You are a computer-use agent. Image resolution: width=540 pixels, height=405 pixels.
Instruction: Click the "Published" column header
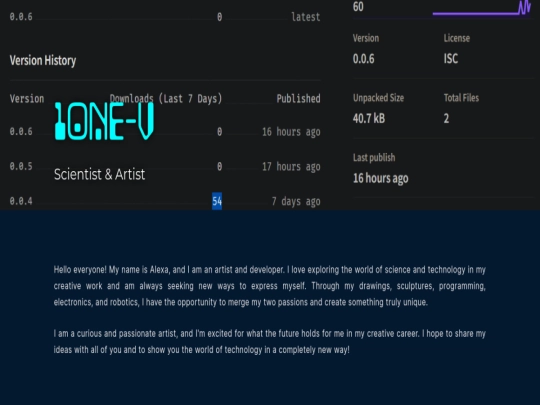(298, 98)
